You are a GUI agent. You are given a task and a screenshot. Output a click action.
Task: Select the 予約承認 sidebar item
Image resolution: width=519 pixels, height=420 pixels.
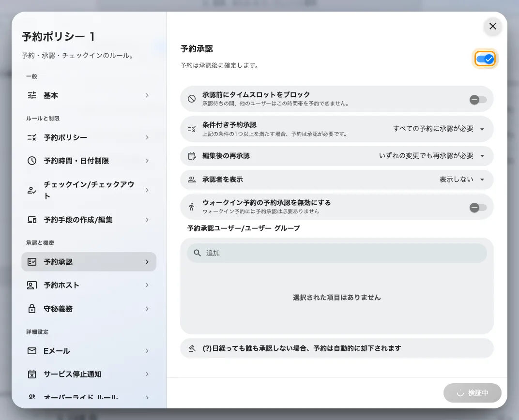coord(89,262)
